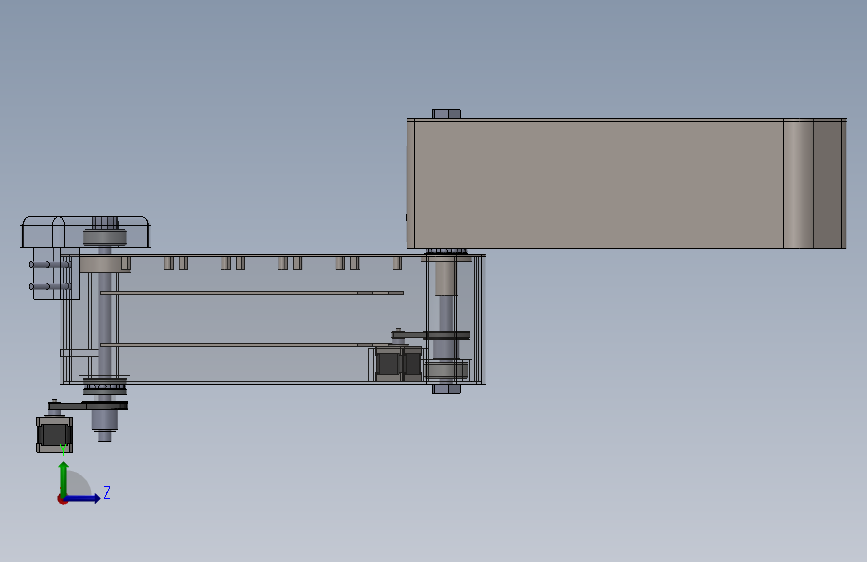Screen dimensions: 867x562
Task: Click the blue Z label next to the triad
Action: [x=107, y=492]
